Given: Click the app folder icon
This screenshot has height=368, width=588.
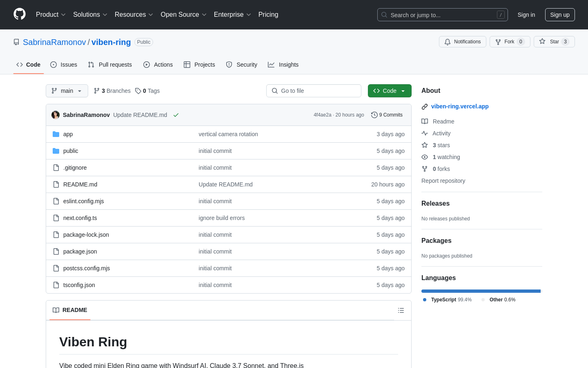Looking at the screenshot, I should click(56, 134).
